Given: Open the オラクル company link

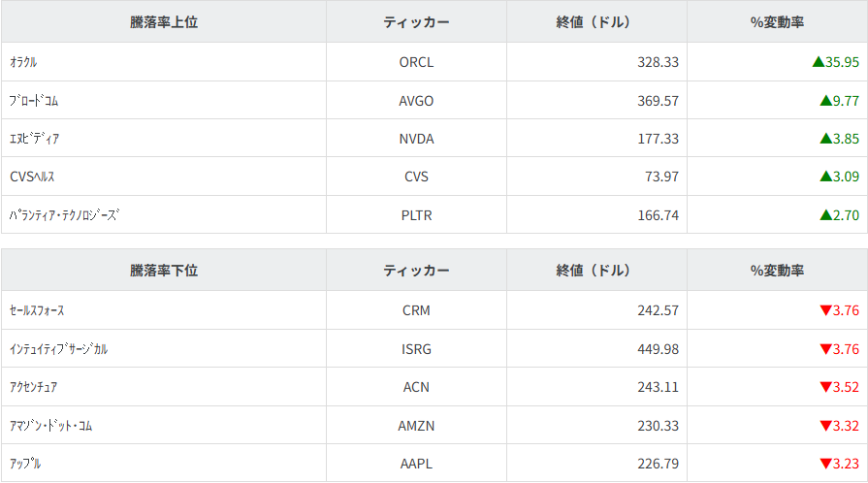Looking at the screenshot, I should tap(23, 62).
